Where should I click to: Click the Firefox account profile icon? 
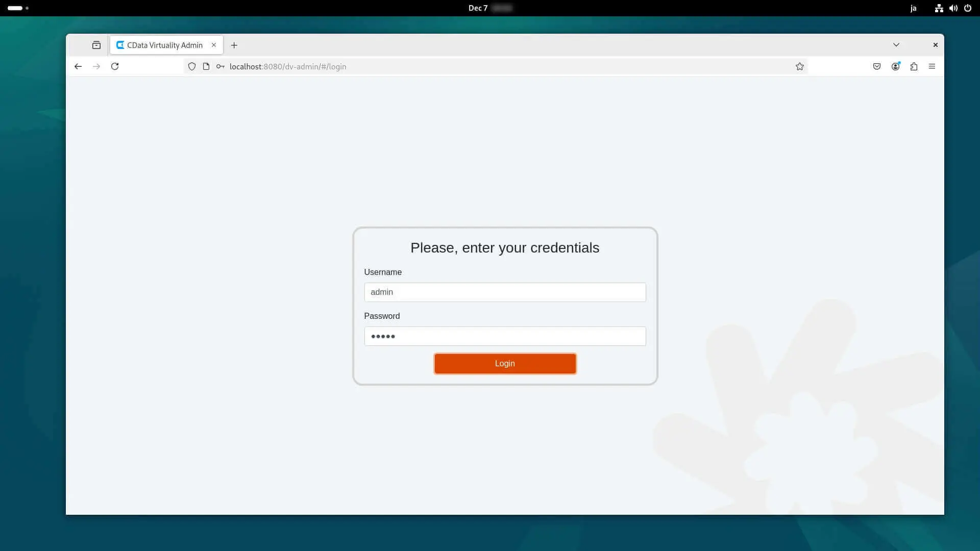pos(895,66)
